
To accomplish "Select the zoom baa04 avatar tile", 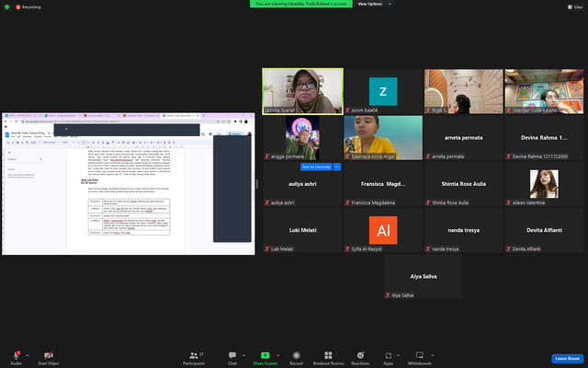I will click(383, 91).
